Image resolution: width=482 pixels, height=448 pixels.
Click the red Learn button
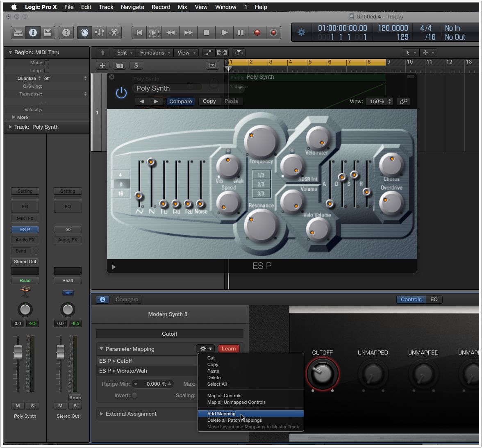point(229,349)
